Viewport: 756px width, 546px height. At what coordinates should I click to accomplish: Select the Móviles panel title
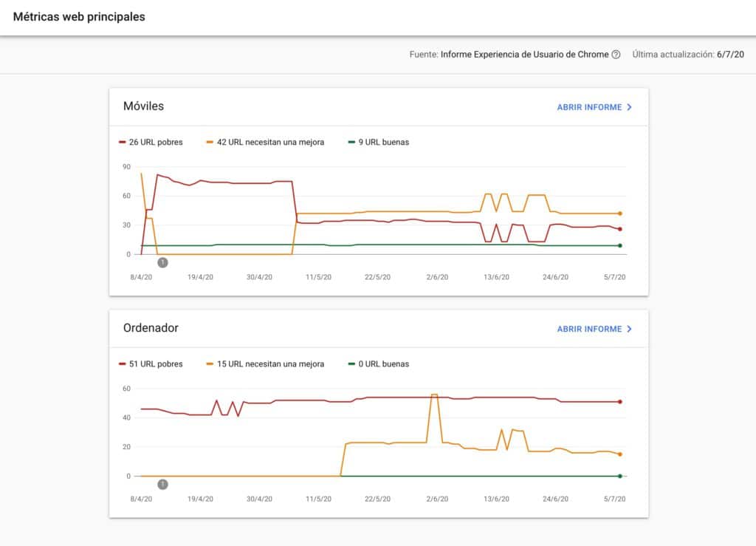click(145, 106)
